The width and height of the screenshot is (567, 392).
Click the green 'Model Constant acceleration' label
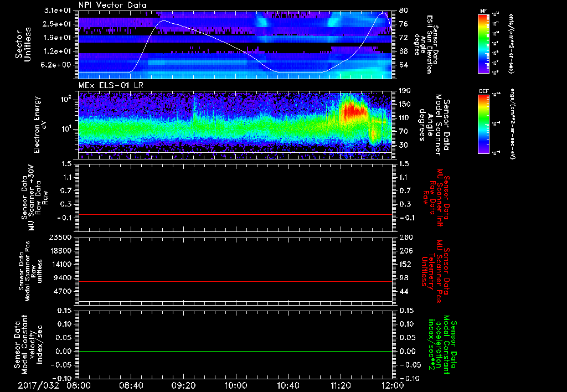coord(442,345)
